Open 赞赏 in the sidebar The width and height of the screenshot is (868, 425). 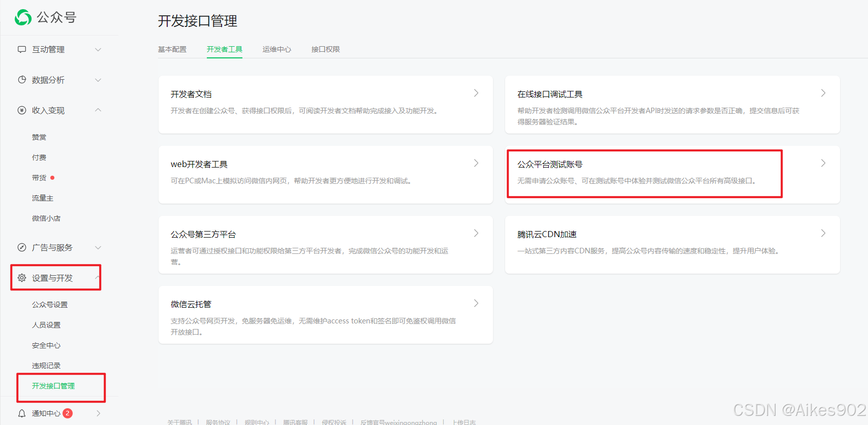tap(39, 137)
